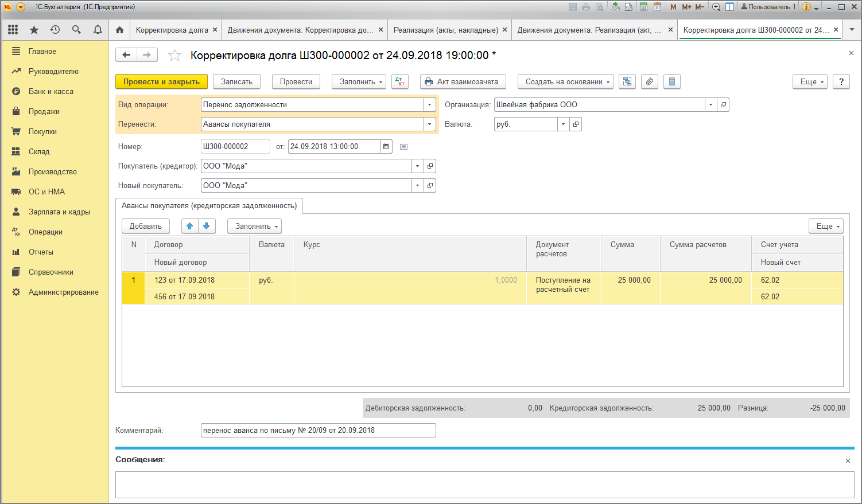Open the calendar icon in title bar
The image size is (862, 504).
click(657, 7)
